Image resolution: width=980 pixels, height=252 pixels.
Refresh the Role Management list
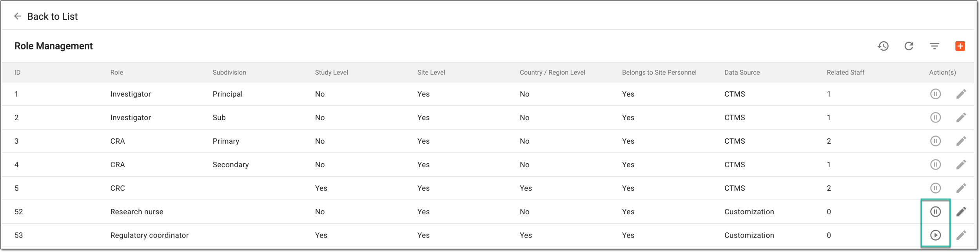(909, 46)
